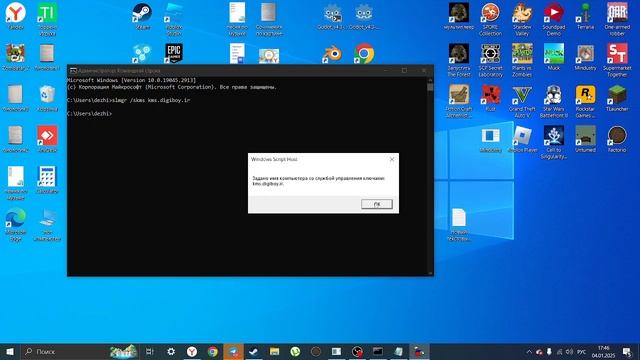Open the Google Chrome desktop shortcut
The height and width of the screenshot is (360, 640).
[x=364, y=53]
